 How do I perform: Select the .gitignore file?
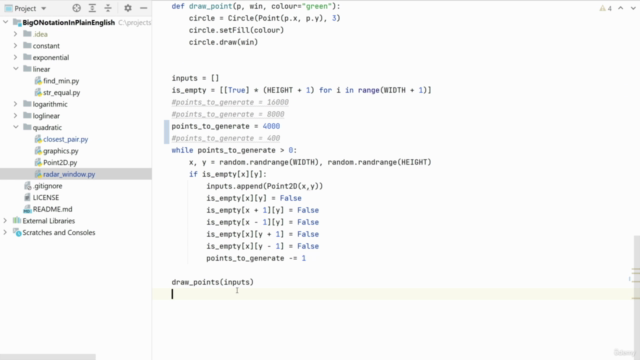pos(48,186)
